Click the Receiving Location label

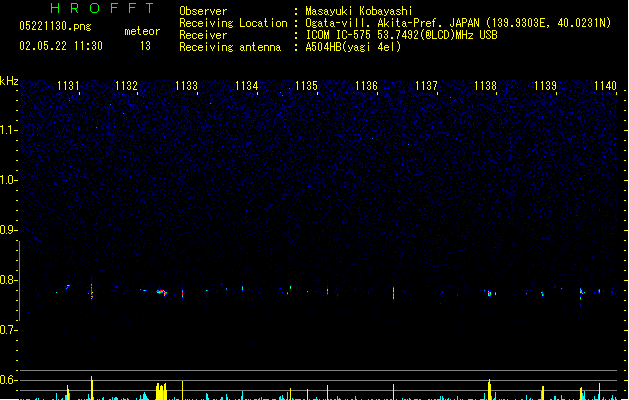pos(233,23)
